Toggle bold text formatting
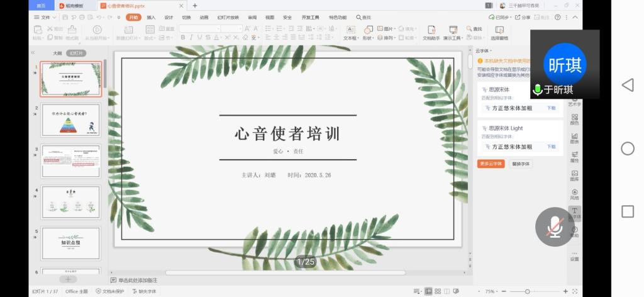Image resolution: width=644 pixels, height=297 pixels. coord(183,38)
